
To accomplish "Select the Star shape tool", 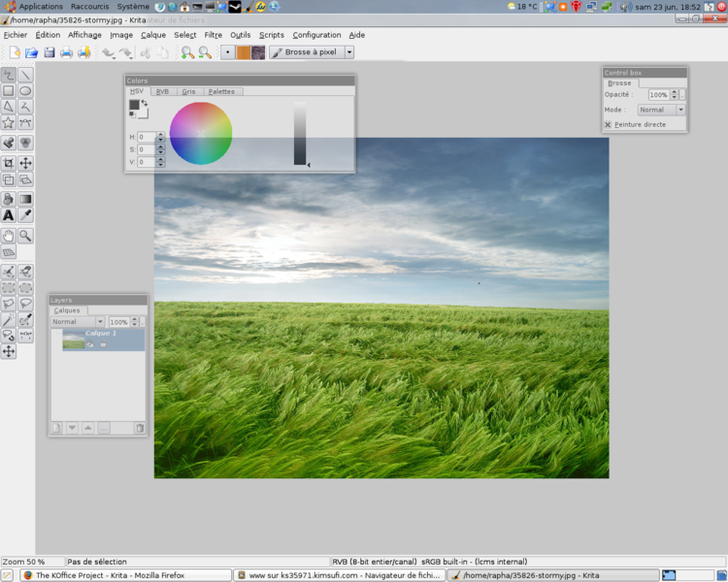I will (x=9, y=123).
